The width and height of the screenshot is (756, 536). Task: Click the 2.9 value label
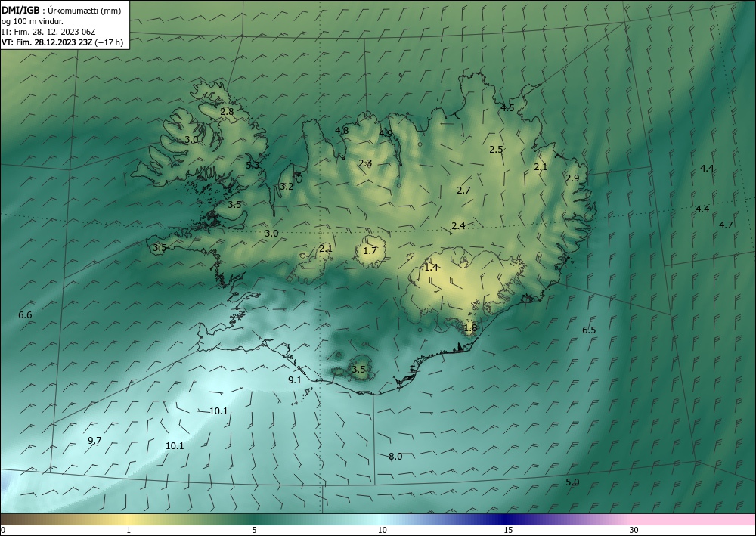tap(572, 178)
